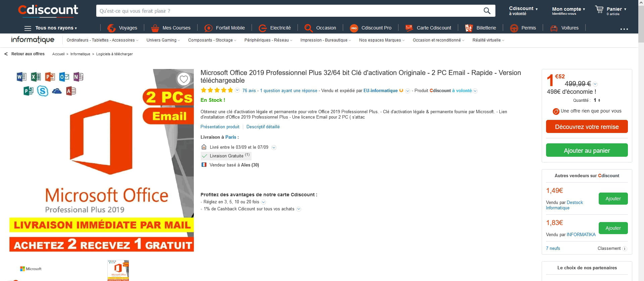The image size is (644, 281).
Task: Click the Microsoft brand logo
Action: pos(31,269)
